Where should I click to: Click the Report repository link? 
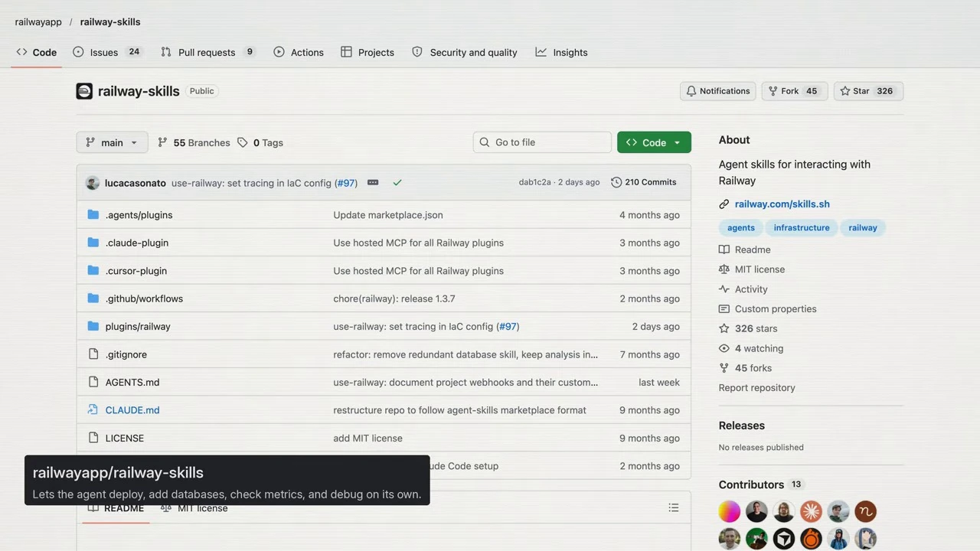[x=756, y=388]
